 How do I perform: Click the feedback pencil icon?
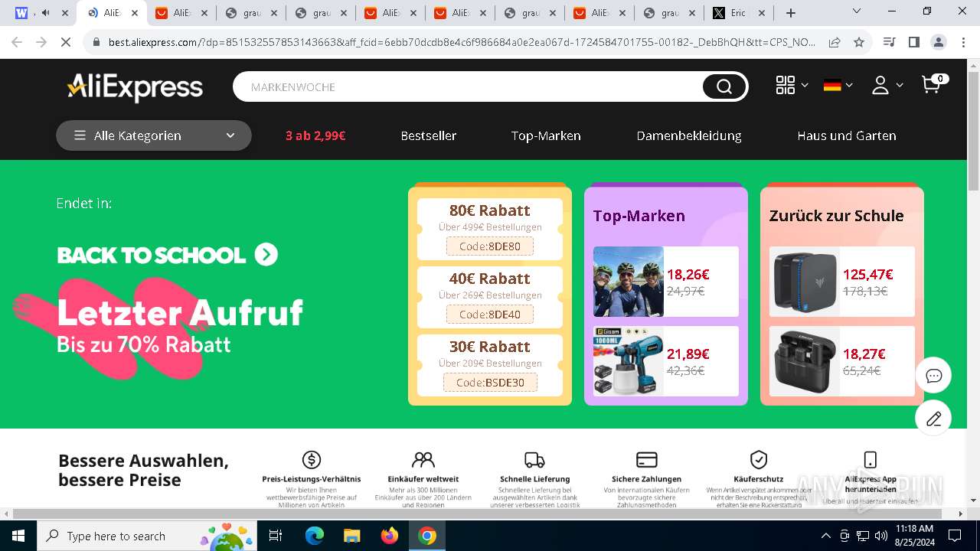point(933,418)
